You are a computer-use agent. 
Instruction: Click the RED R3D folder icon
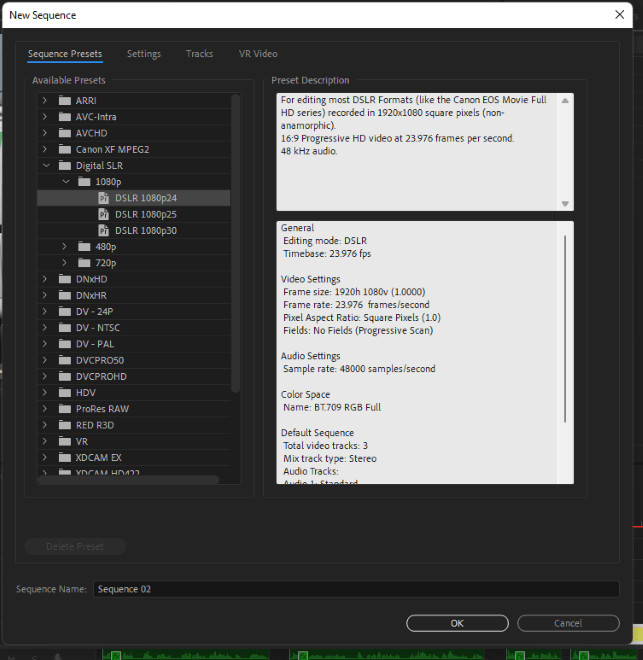coord(65,425)
